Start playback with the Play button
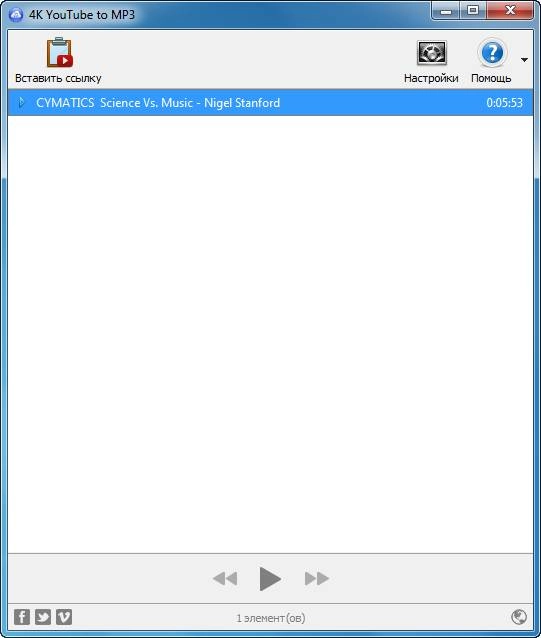Image resolution: width=541 pixels, height=638 pixels. [x=270, y=578]
